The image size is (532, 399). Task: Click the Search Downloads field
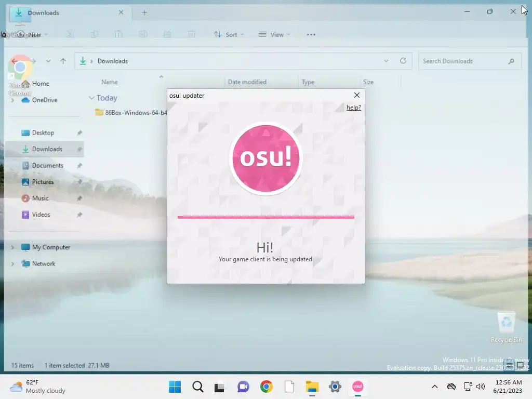470,61
